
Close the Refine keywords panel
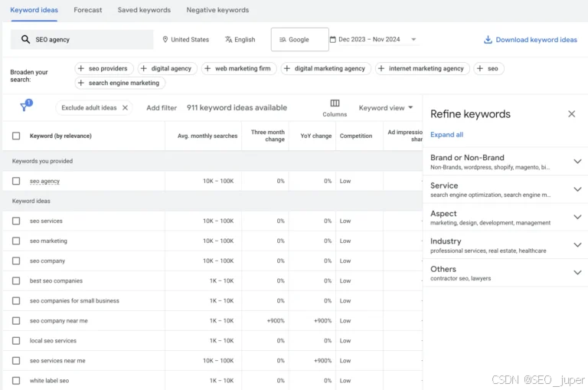[x=571, y=113]
